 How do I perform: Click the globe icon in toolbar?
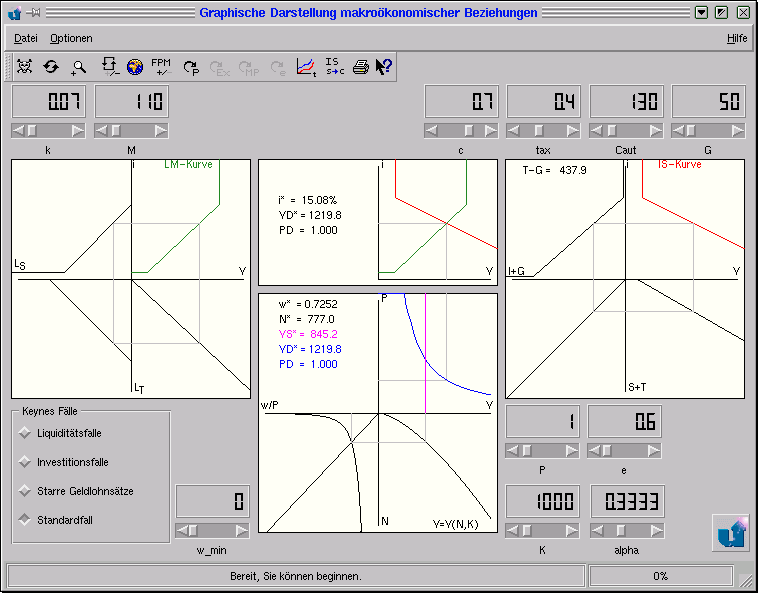(x=135, y=67)
